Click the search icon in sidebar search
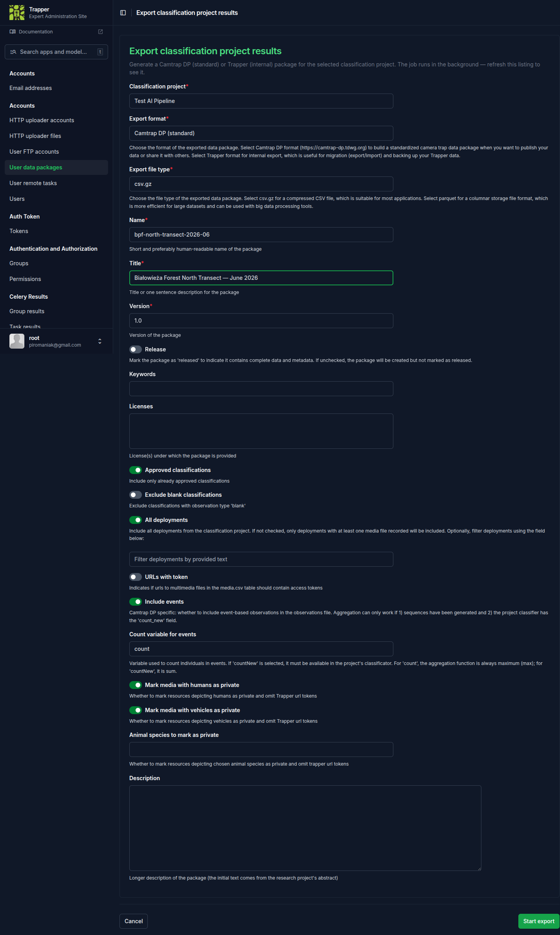The image size is (560, 935). 13,52
